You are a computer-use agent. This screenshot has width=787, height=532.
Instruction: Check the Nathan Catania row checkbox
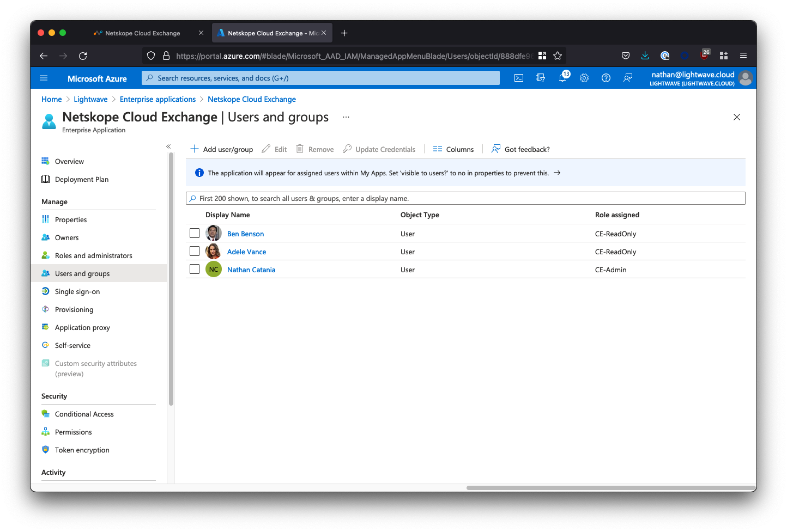[x=195, y=269]
